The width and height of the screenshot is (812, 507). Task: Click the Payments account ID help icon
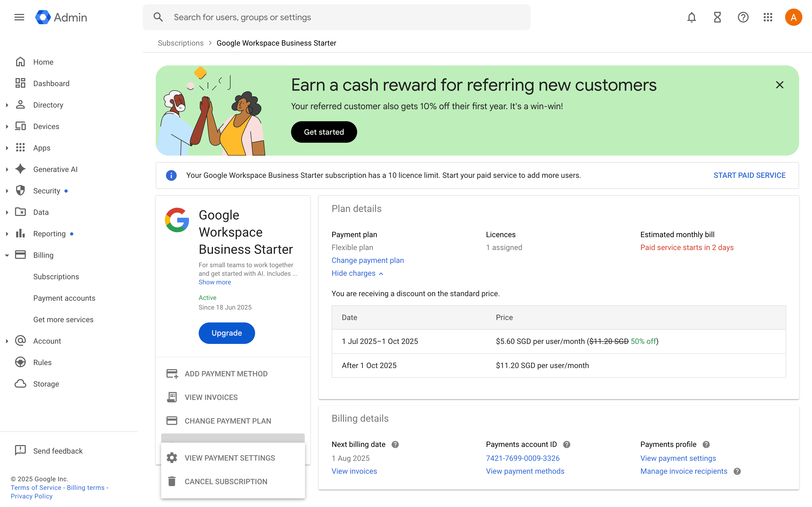pos(567,445)
